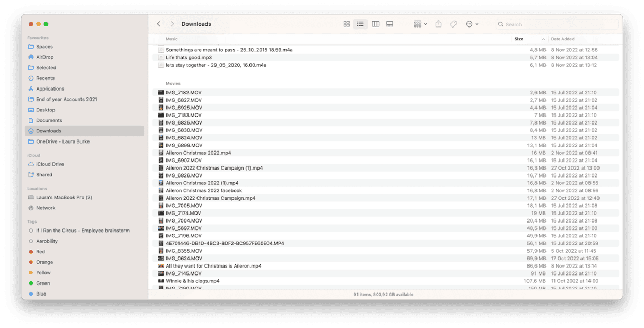Switch to icon view in the toolbar
The height and width of the screenshot is (328, 644).
(346, 24)
